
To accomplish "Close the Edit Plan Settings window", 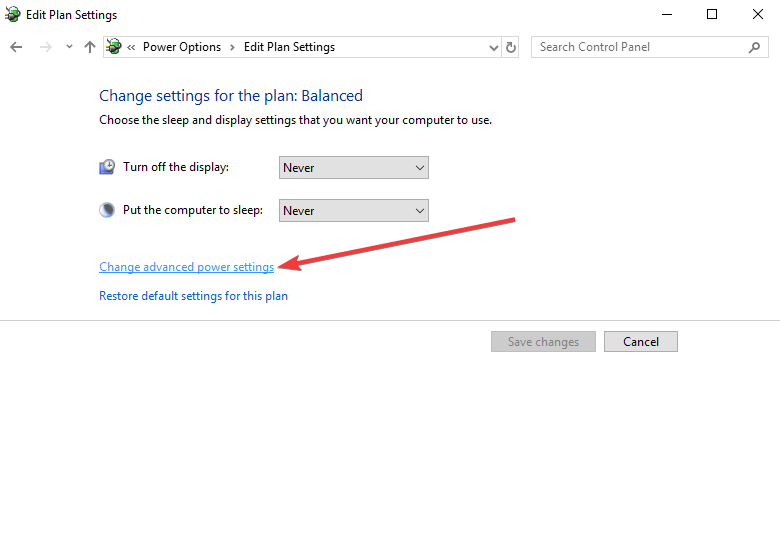I will (758, 14).
